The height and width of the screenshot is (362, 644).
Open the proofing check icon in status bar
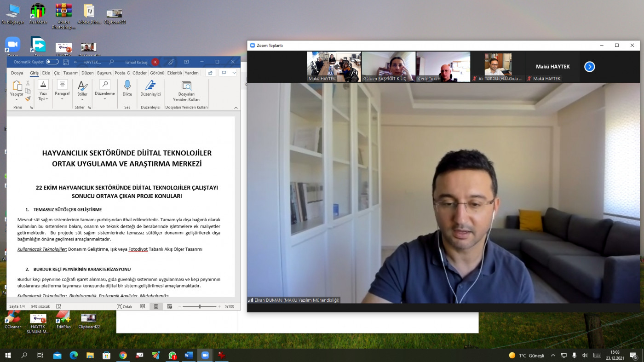point(58,306)
